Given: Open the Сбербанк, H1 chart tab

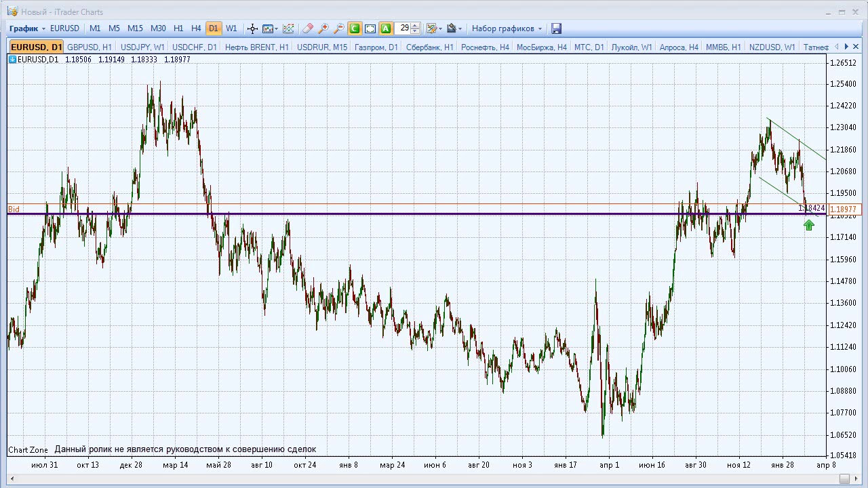Looking at the screenshot, I should tap(429, 47).
